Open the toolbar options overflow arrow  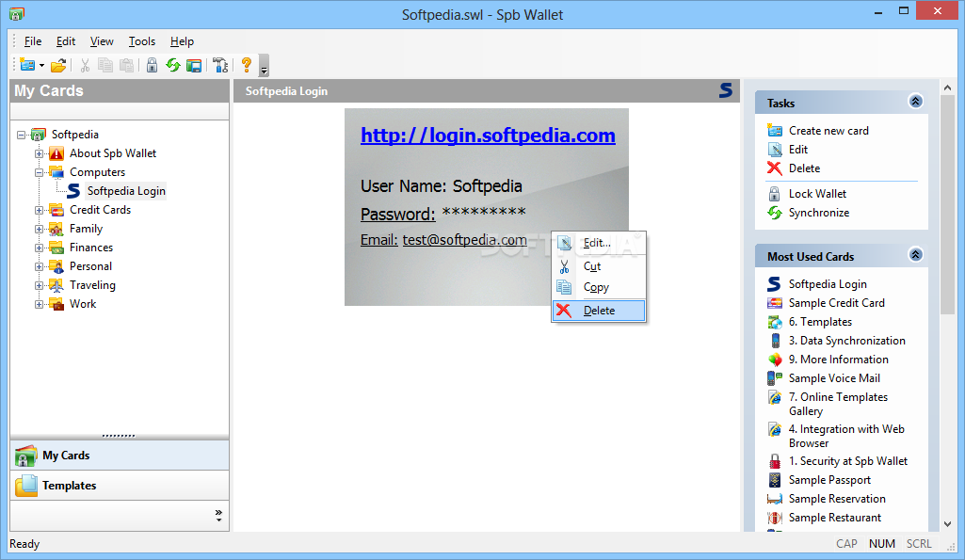[264, 65]
